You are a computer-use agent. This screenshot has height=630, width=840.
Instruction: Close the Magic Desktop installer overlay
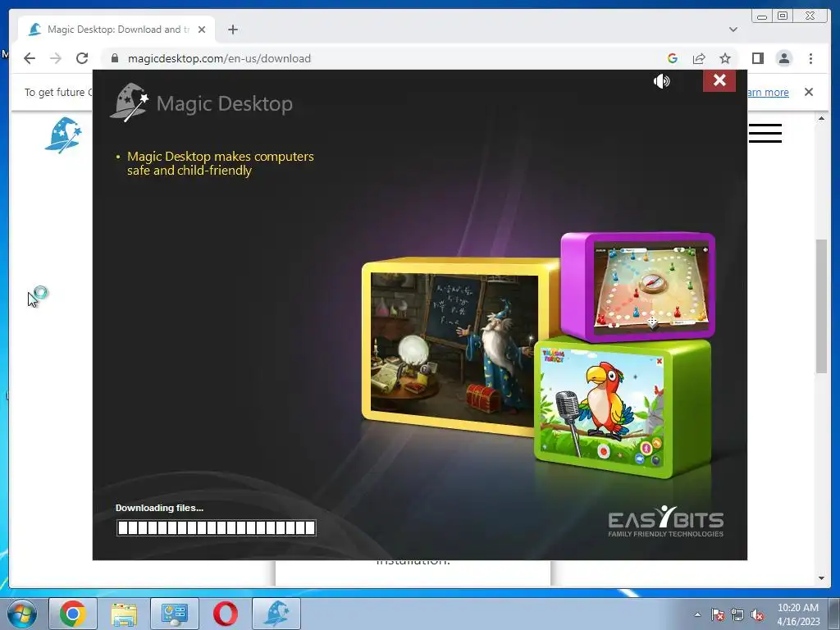tap(719, 80)
